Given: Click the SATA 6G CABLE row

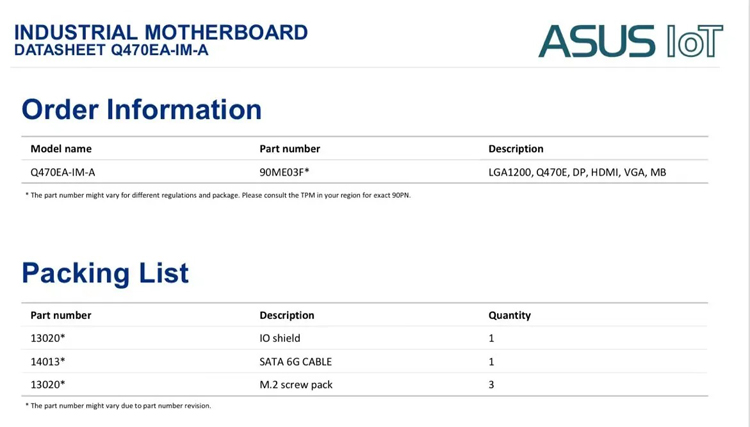Looking at the screenshot, I should pyautogui.click(x=364, y=361).
